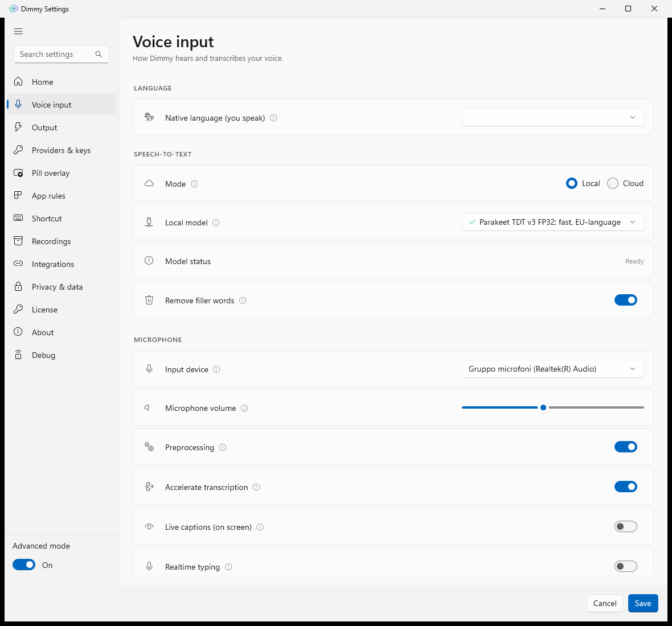Click the Home house icon
Image resolution: width=672 pixels, height=626 pixels.
point(18,81)
